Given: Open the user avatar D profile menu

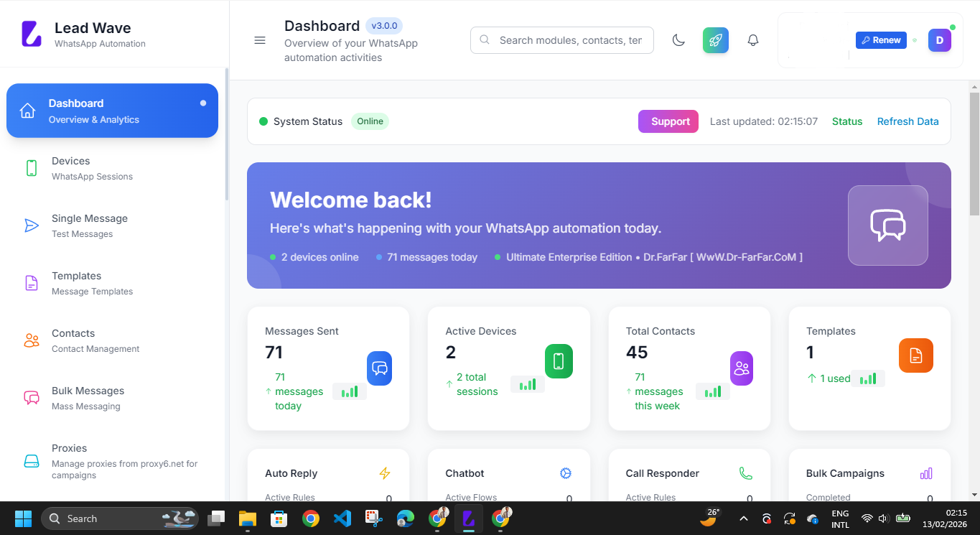Looking at the screenshot, I should pos(939,40).
